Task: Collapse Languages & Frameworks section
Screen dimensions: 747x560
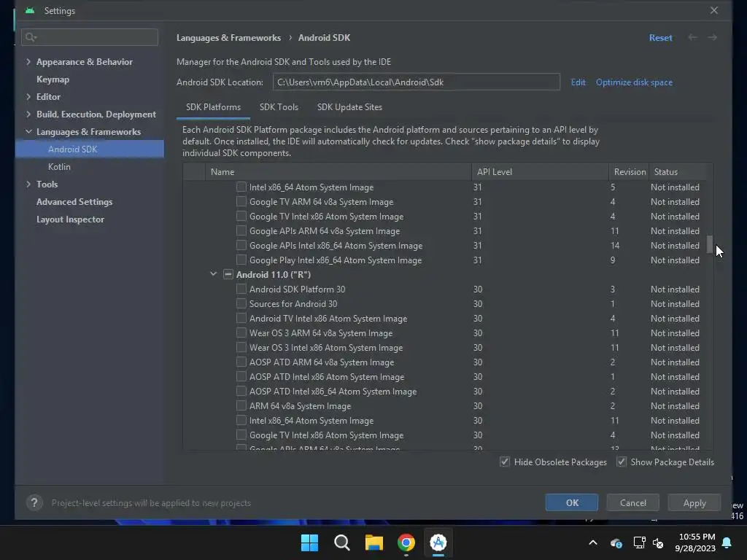Action: tap(28, 131)
